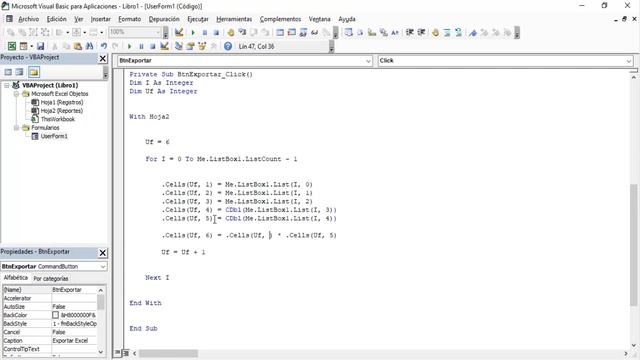The image size is (640, 360).
Task: Click the Outdent icon in Edit toolbar
Action: tap(421, 32)
